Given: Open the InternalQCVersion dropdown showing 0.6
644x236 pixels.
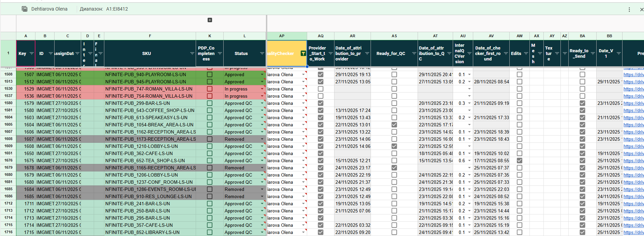Looking at the screenshot, I should click(469, 161).
